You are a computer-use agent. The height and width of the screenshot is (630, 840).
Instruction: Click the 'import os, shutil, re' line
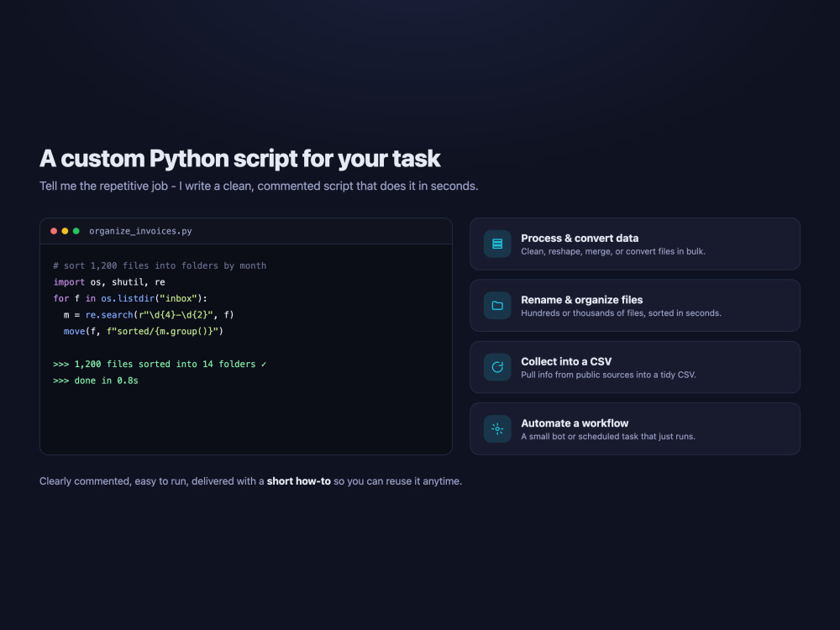(108, 281)
